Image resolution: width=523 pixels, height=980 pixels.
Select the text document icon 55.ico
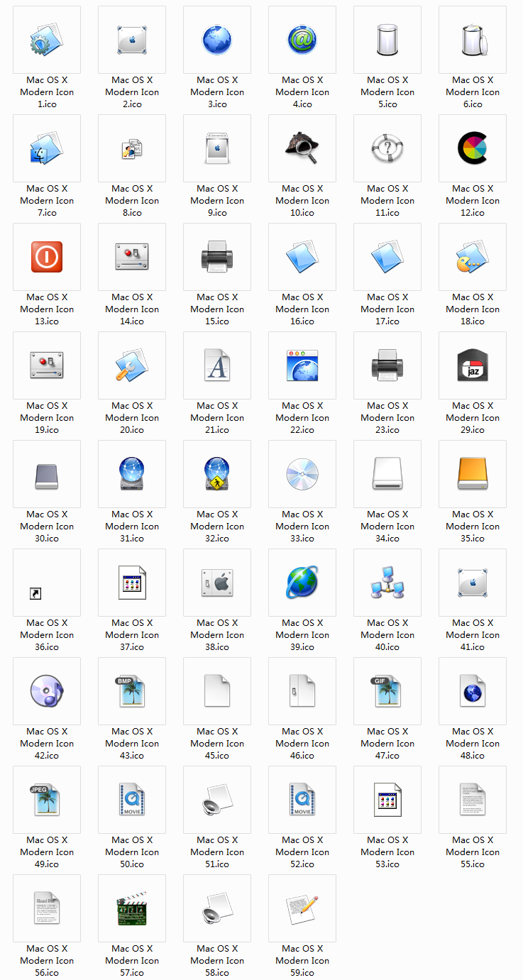[473, 800]
